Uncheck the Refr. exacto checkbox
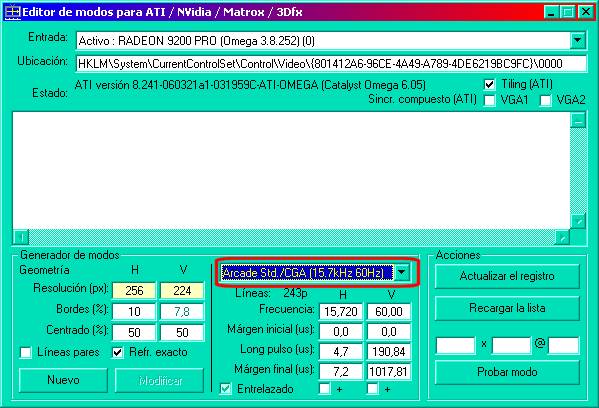 (118, 353)
